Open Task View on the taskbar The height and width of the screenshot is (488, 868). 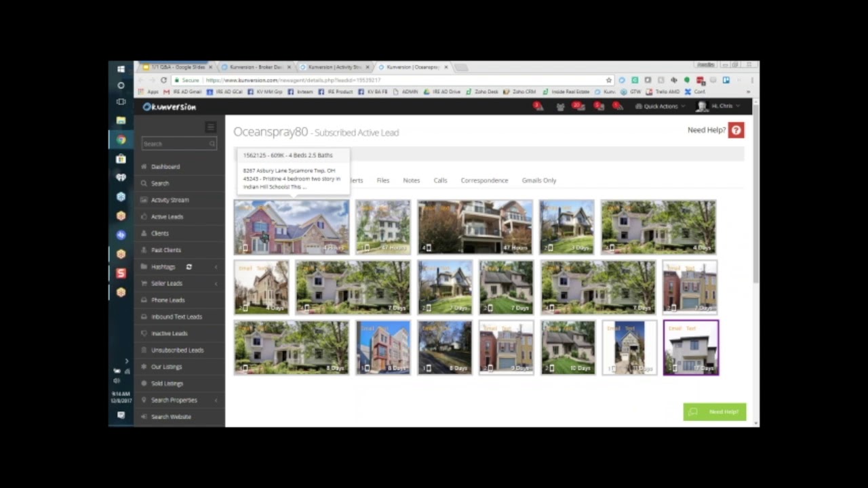coord(121,102)
